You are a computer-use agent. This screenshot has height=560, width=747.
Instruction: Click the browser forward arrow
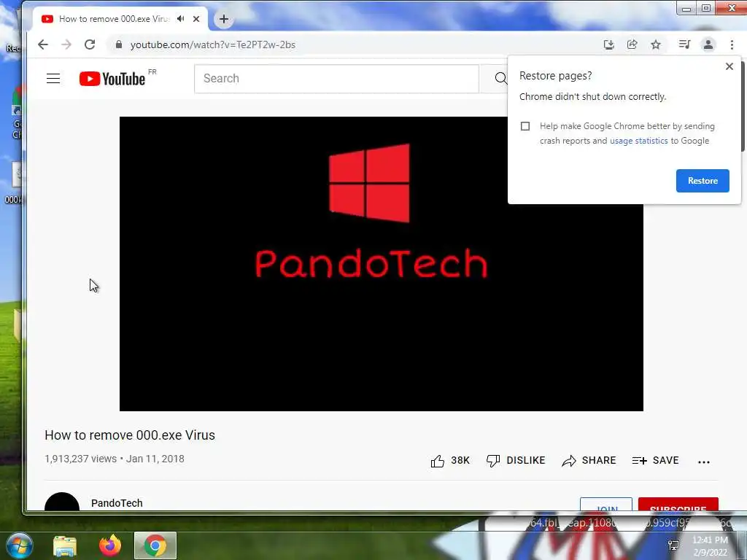pos(66,44)
